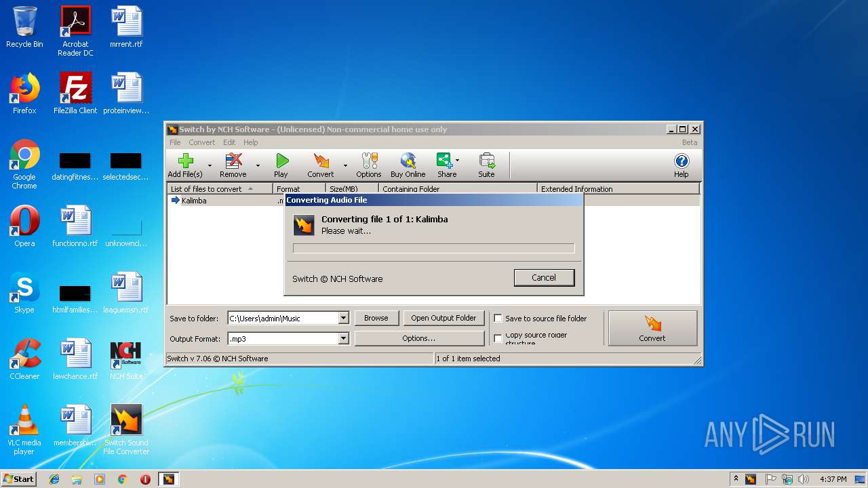Click the Add File(s) toolbar icon
868x488 pixels.
click(185, 165)
